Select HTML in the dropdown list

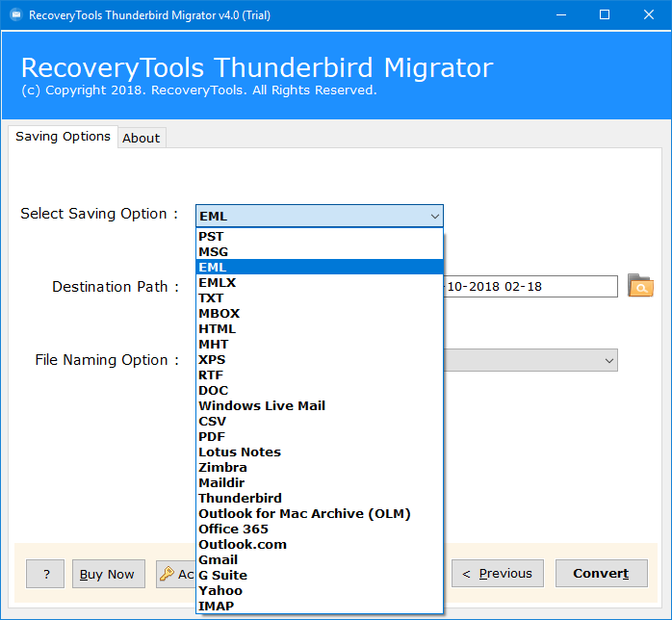click(320, 329)
